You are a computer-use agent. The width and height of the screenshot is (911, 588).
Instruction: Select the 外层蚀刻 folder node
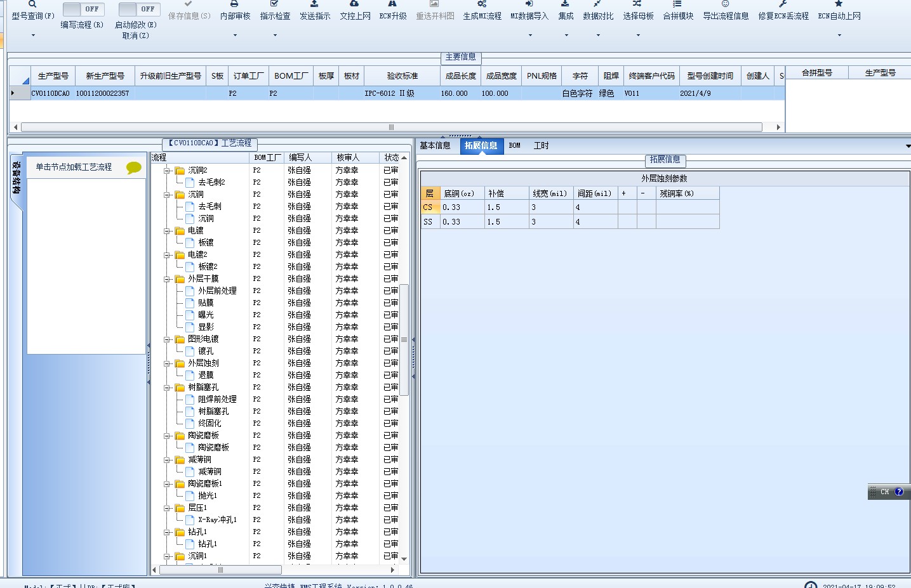click(x=203, y=363)
